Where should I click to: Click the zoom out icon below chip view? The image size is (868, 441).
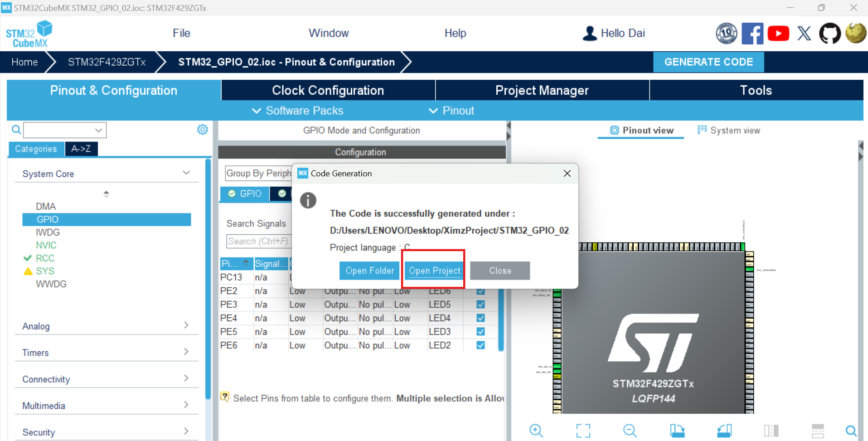630,431
